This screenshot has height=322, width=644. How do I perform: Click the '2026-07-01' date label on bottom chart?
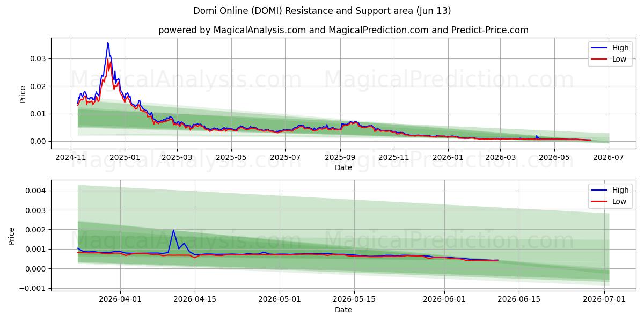point(605,299)
